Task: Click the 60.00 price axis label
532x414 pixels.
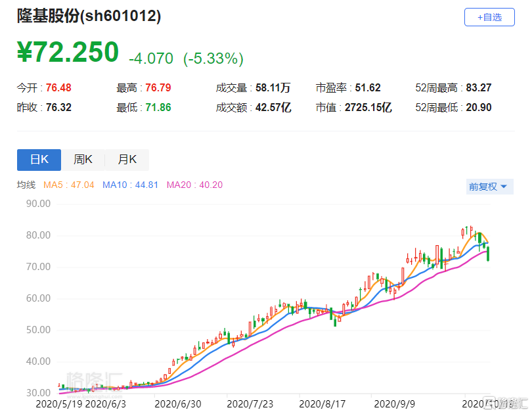Action: click(x=38, y=298)
